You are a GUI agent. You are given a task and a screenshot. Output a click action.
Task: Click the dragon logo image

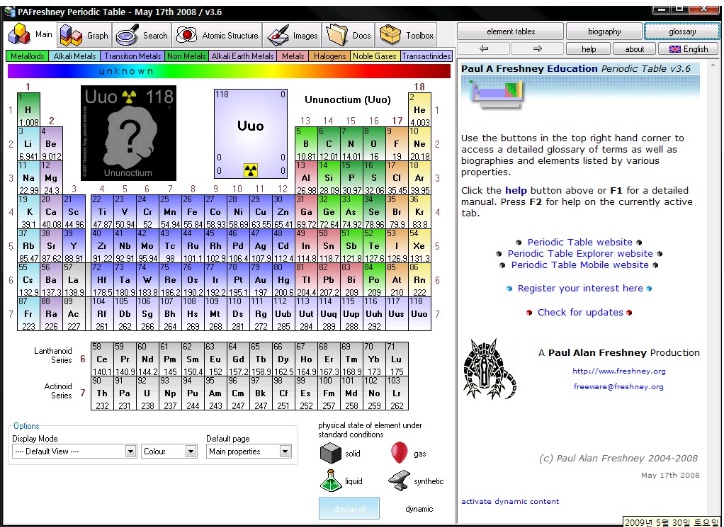click(489, 369)
